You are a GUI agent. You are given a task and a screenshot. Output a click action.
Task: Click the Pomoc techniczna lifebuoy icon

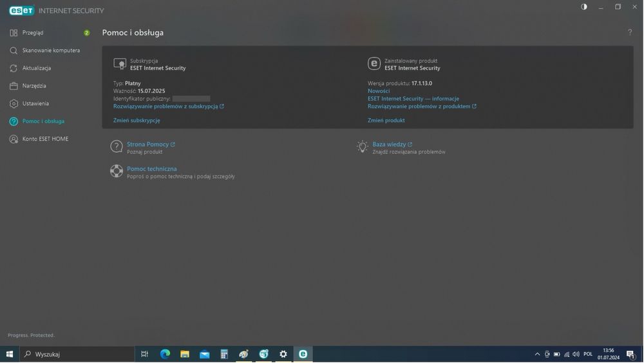[x=116, y=171]
